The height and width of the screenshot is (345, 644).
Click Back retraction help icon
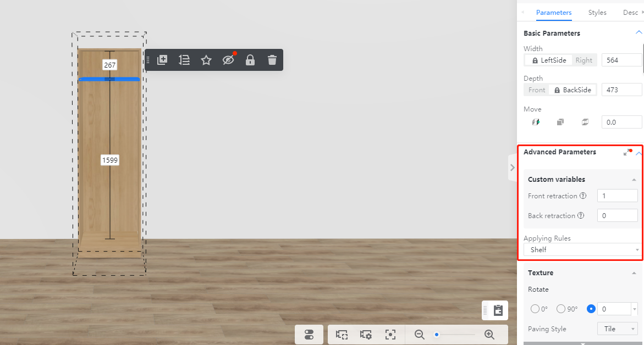click(581, 215)
